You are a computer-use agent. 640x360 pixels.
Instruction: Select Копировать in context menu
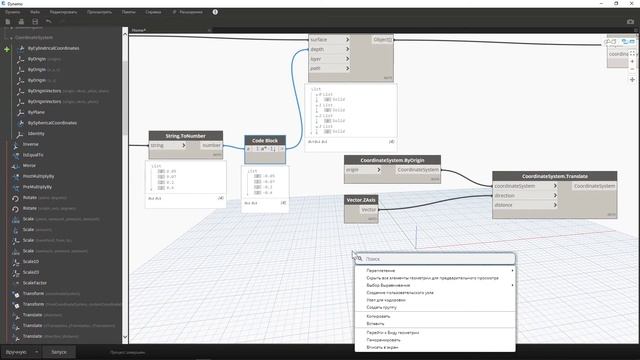click(x=378, y=316)
